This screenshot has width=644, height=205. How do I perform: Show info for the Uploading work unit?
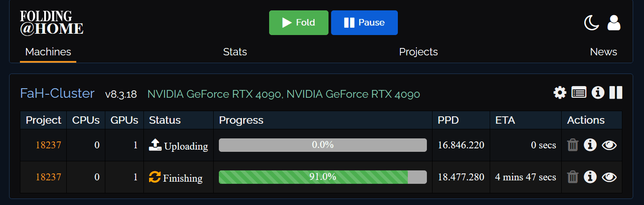590,145
